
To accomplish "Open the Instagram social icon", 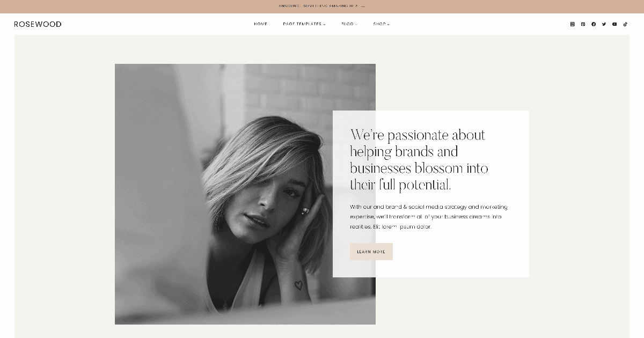I will [x=572, y=24].
